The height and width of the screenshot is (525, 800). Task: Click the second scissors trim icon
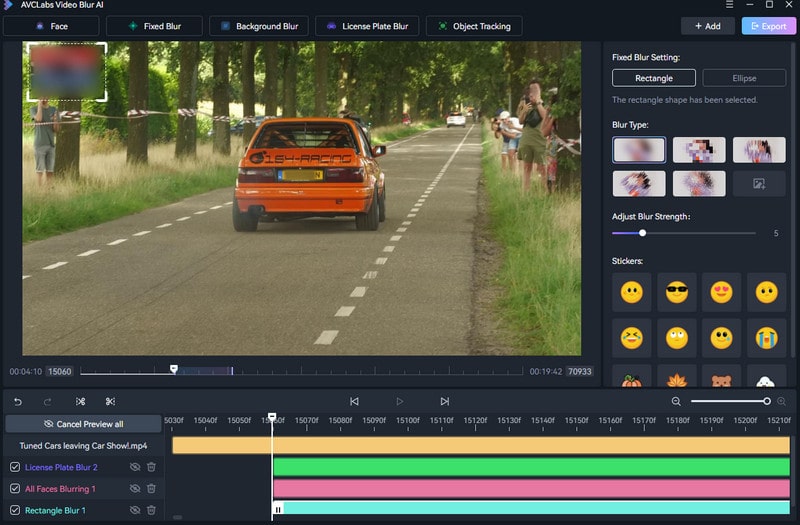pyautogui.click(x=110, y=402)
